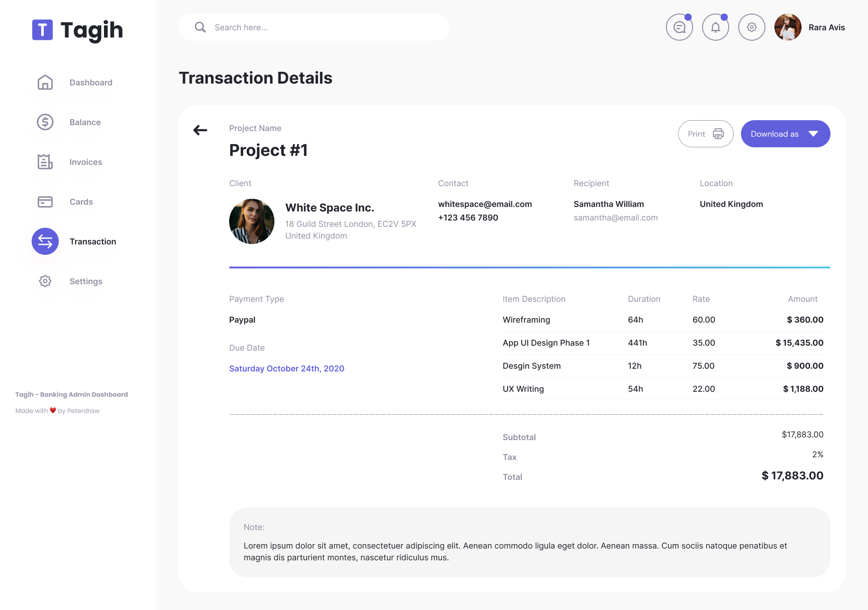Select the Invoices menu label
Screen dimensions: 868x610
86,162
